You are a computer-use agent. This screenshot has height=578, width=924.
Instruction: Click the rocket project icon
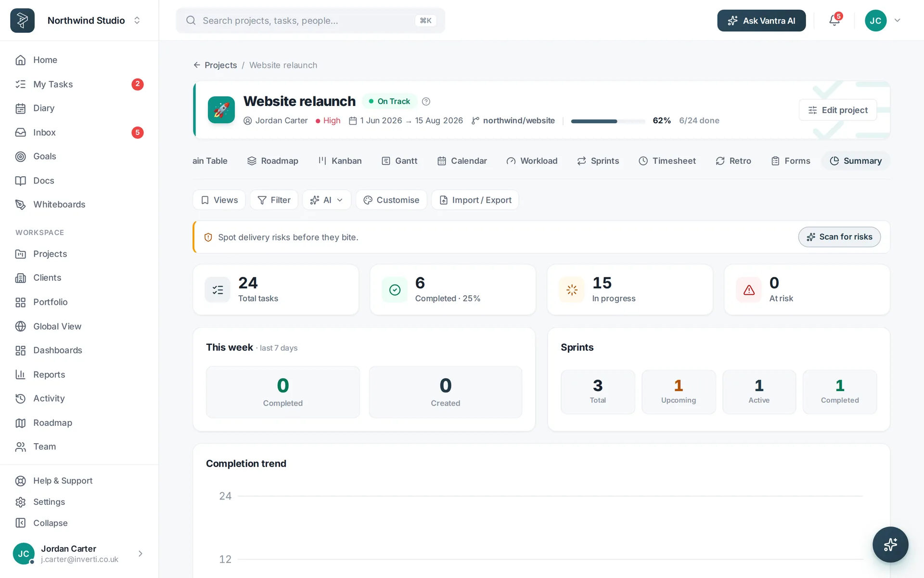[221, 110]
